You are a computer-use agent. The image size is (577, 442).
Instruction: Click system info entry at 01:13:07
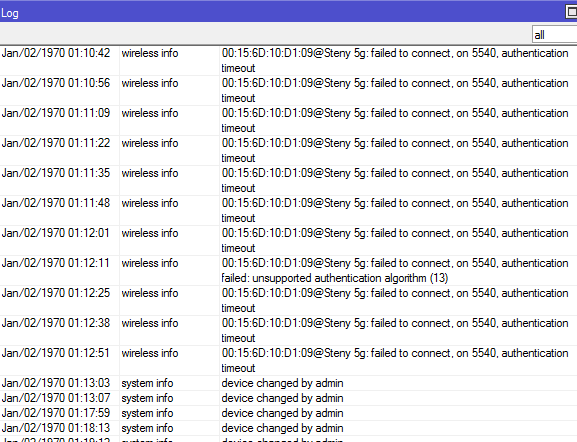(288, 398)
